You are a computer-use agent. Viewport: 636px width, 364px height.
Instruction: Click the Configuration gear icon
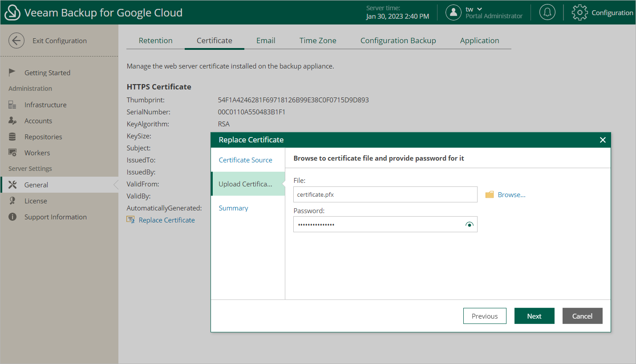[x=579, y=12]
